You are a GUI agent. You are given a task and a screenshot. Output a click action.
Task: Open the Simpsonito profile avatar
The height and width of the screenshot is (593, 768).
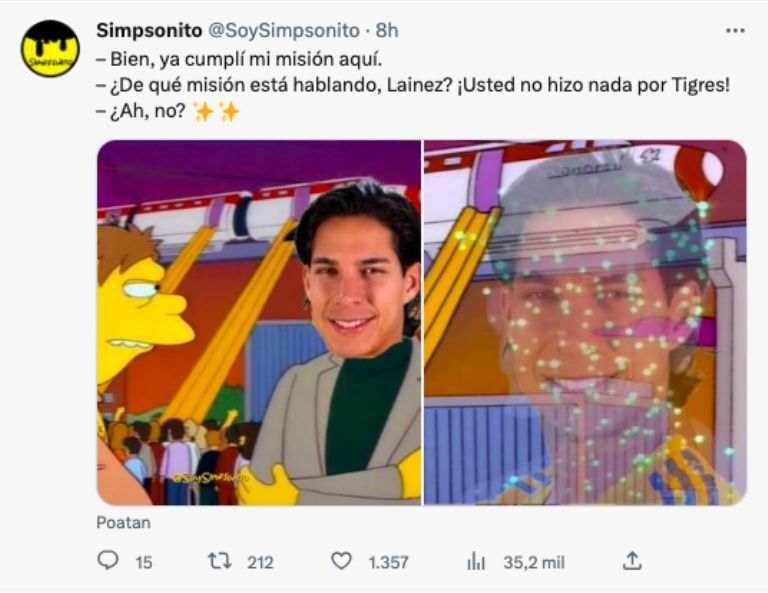(x=50, y=49)
